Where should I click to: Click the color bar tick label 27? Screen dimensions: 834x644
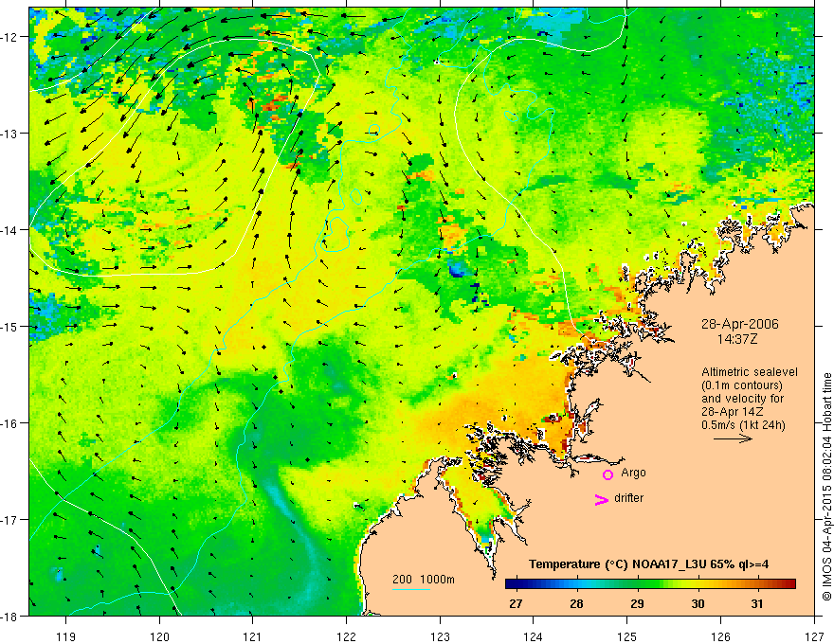(516, 603)
